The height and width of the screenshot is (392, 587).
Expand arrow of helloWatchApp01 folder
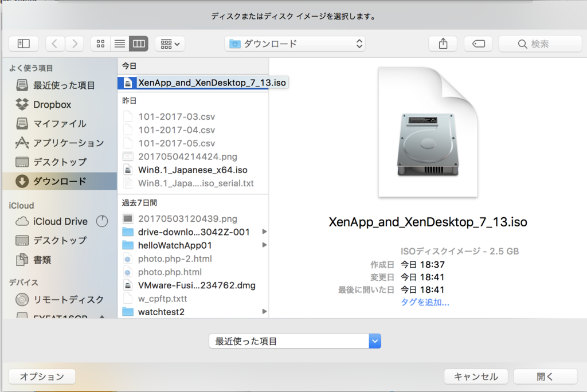coord(264,245)
